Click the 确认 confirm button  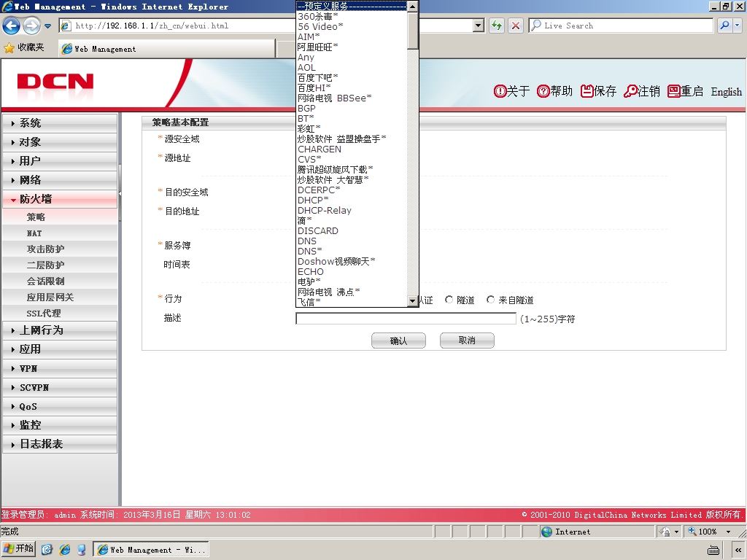[398, 341]
